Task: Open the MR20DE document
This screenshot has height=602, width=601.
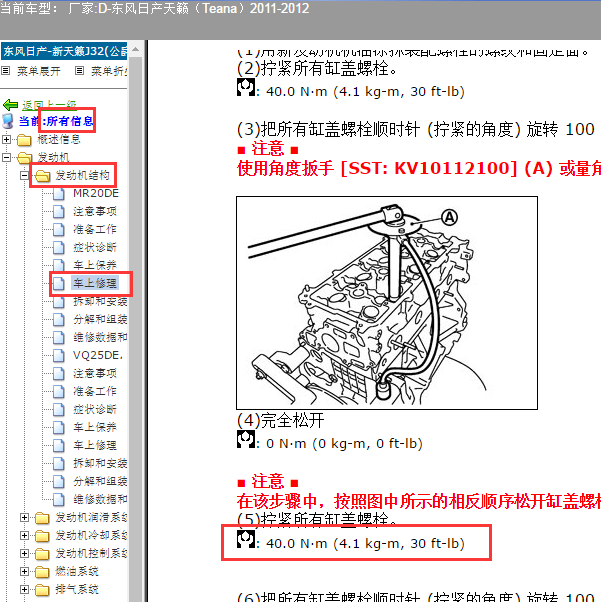Action: point(96,193)
